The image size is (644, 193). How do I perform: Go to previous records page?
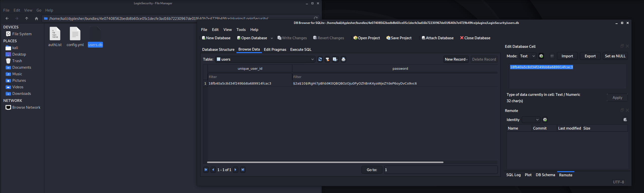[213, 170]
